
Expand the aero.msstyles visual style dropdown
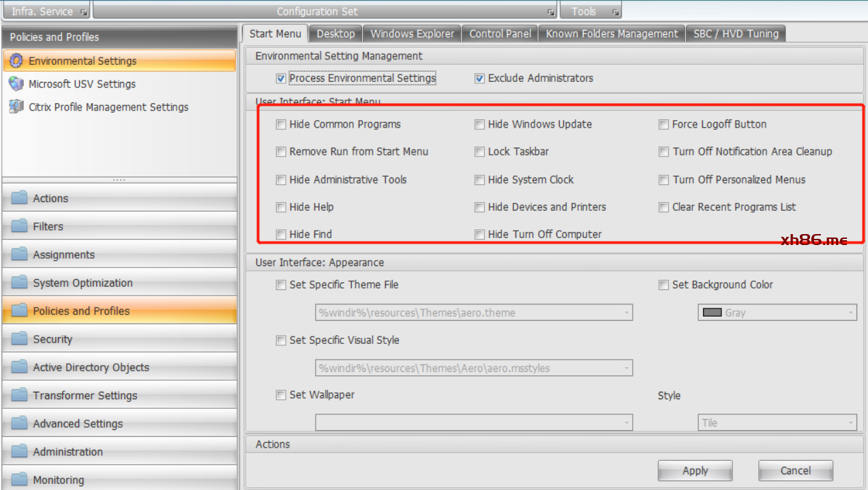pos(626,369)
